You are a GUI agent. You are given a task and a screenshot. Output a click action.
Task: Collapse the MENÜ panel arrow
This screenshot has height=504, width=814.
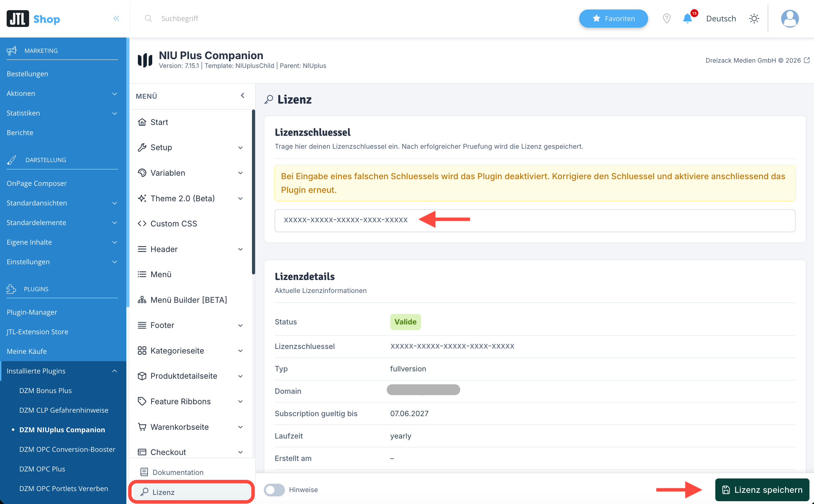tap(243, 96)
